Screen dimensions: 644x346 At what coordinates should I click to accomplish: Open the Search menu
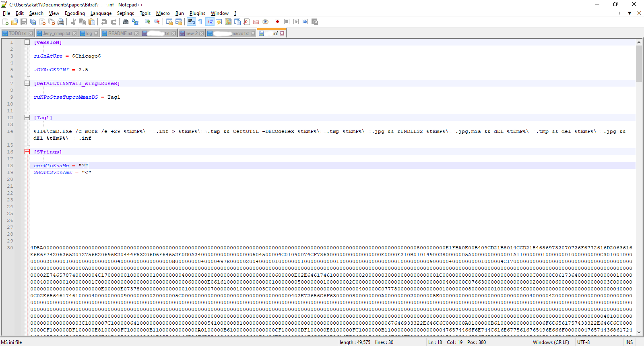(x=36, y=13)
